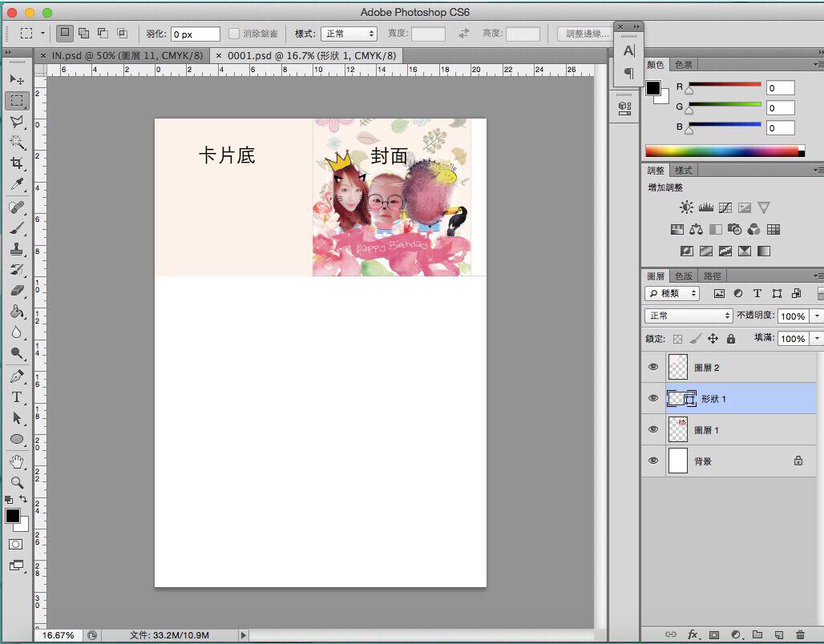Select the Hand tool
Image resolution: width=824 pixels, height=644 pixels.
[x=17, y=461]
